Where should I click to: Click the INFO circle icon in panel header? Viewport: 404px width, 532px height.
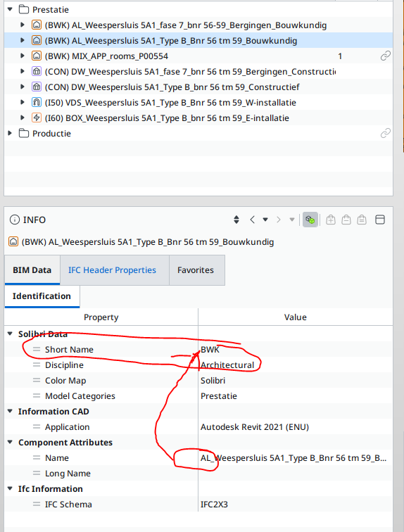click(x=15, y=220)
